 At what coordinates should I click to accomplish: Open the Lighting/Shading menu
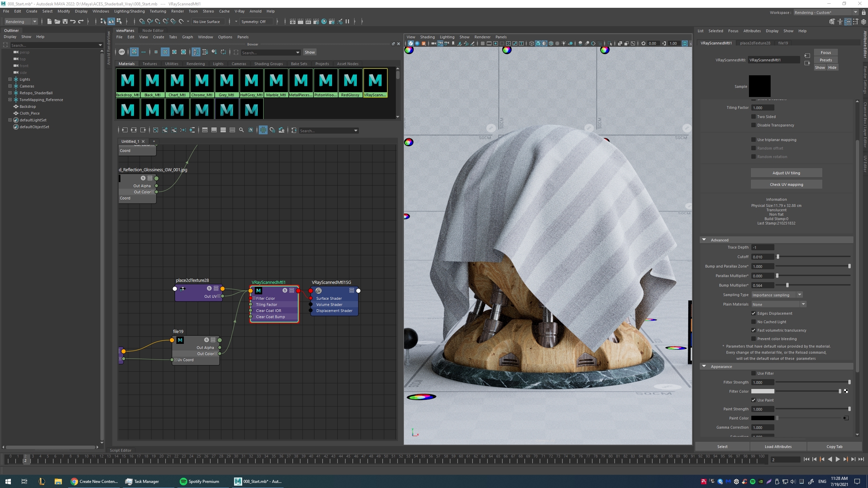pos(129,11)
